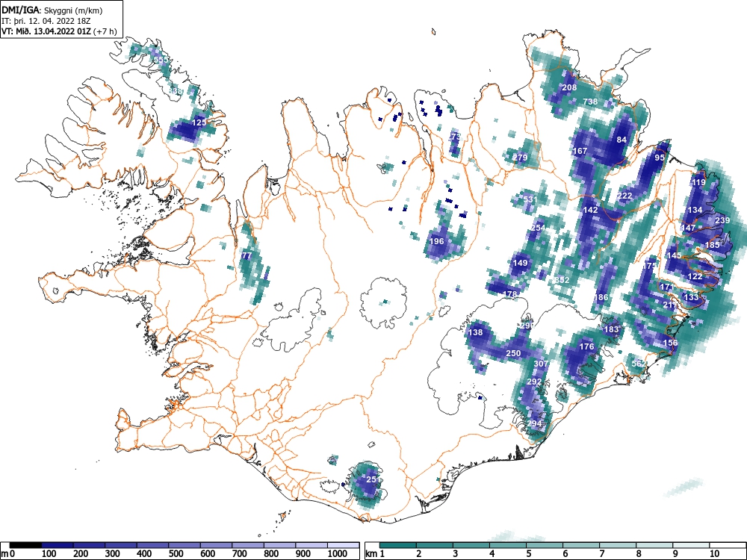Viewport: 747px width, 560px height.
Task: Click the visibility value 156 on the map
Action: (x=670, y=343)
